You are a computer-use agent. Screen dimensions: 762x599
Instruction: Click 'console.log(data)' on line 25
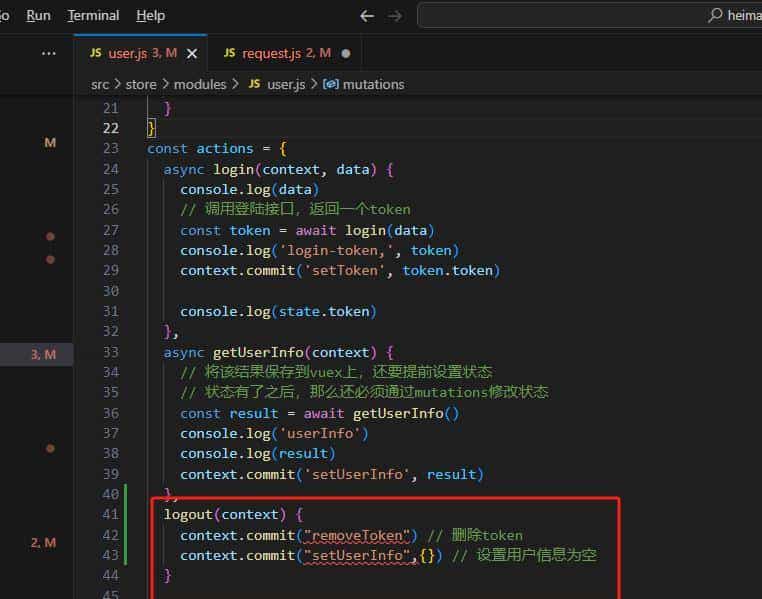(x=250, y=189)
